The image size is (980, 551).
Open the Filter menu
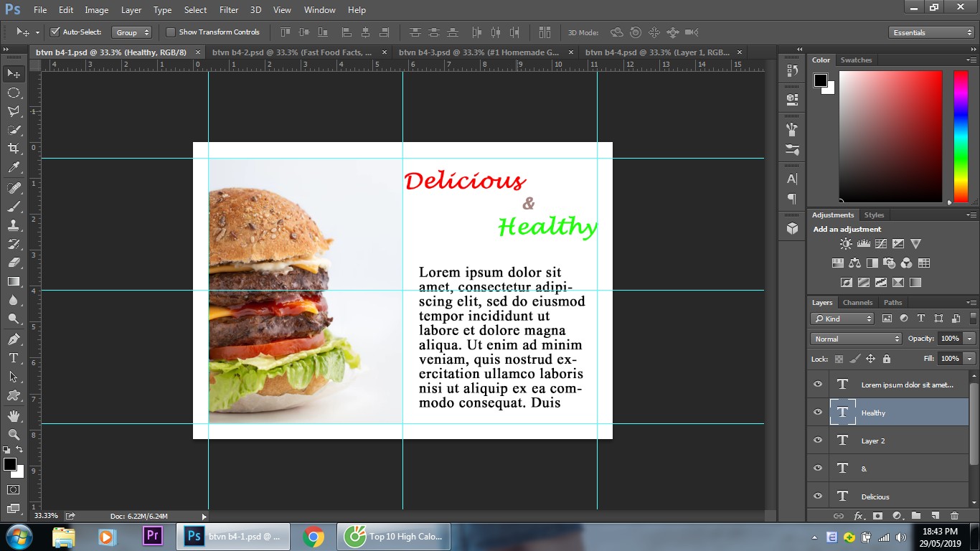[229, 10]
